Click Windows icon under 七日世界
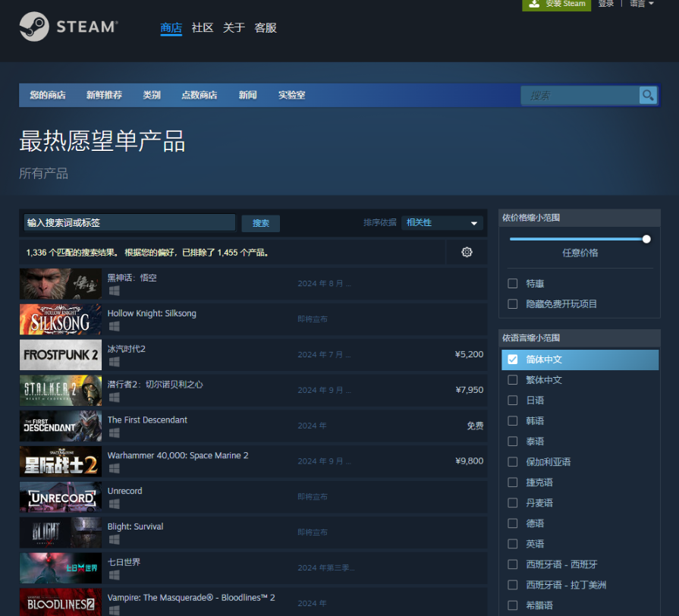679x616 pixels. [x=115, y=575]
